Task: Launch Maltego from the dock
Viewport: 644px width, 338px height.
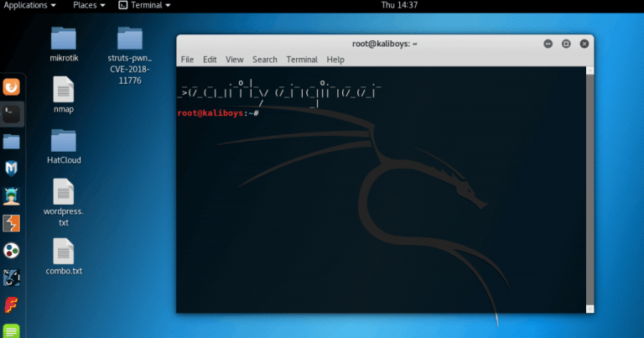Action: pos(12,278)
